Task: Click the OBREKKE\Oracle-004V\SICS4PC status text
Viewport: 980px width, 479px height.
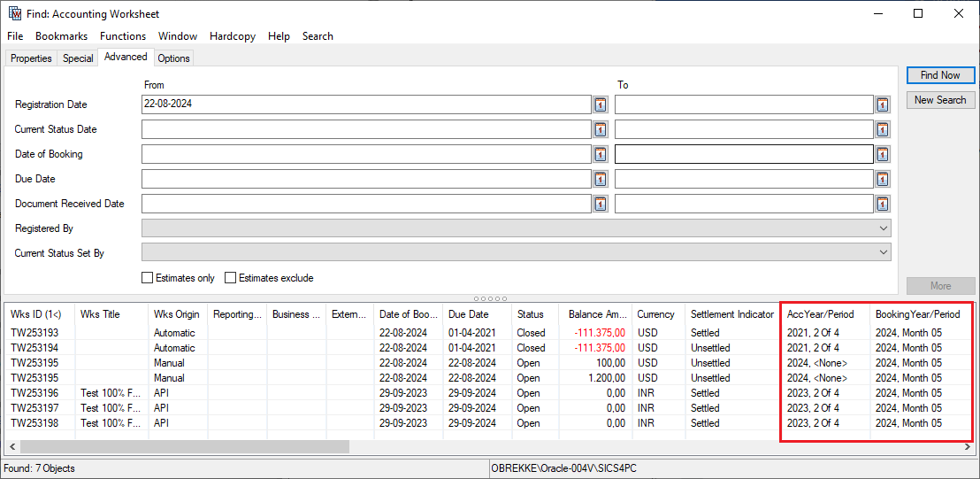Action: [x=563, y=467]
